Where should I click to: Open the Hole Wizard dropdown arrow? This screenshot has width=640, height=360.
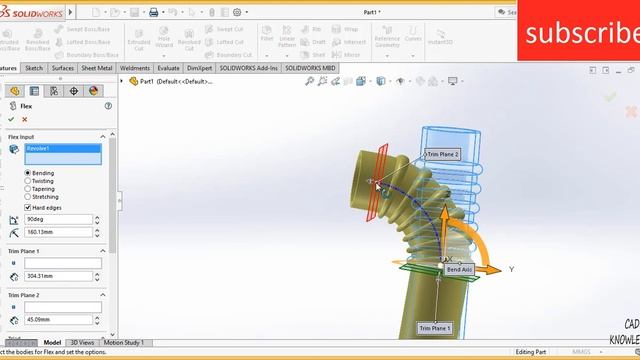[x=164, y=56]
